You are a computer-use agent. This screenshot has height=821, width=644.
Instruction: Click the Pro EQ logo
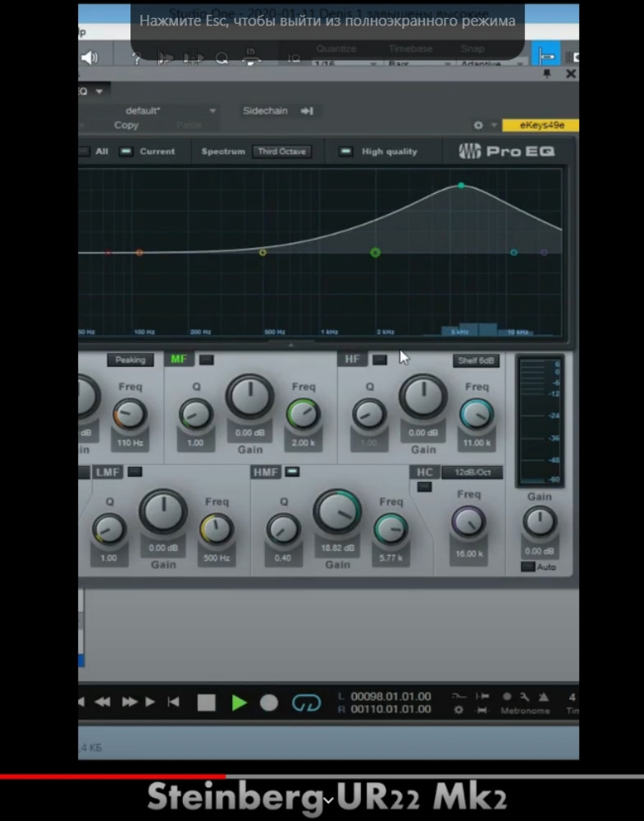click(x=506, y=151)
